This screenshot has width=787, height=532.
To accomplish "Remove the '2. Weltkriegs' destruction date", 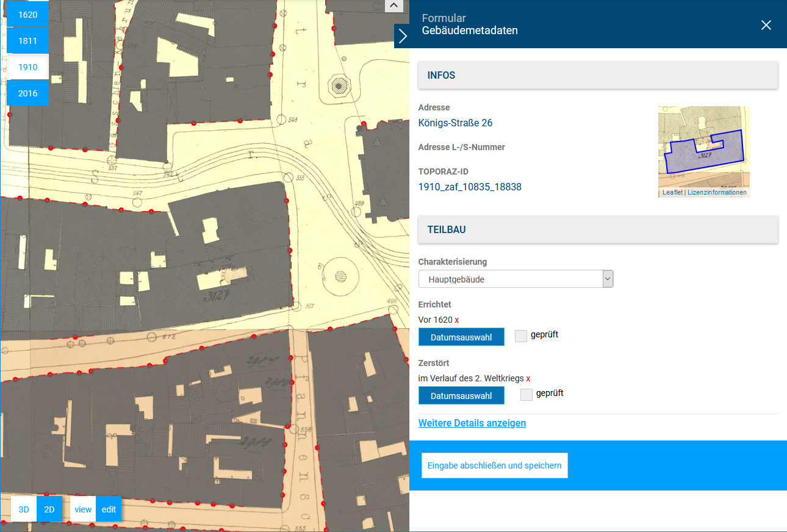I will (x=528, y=378).
